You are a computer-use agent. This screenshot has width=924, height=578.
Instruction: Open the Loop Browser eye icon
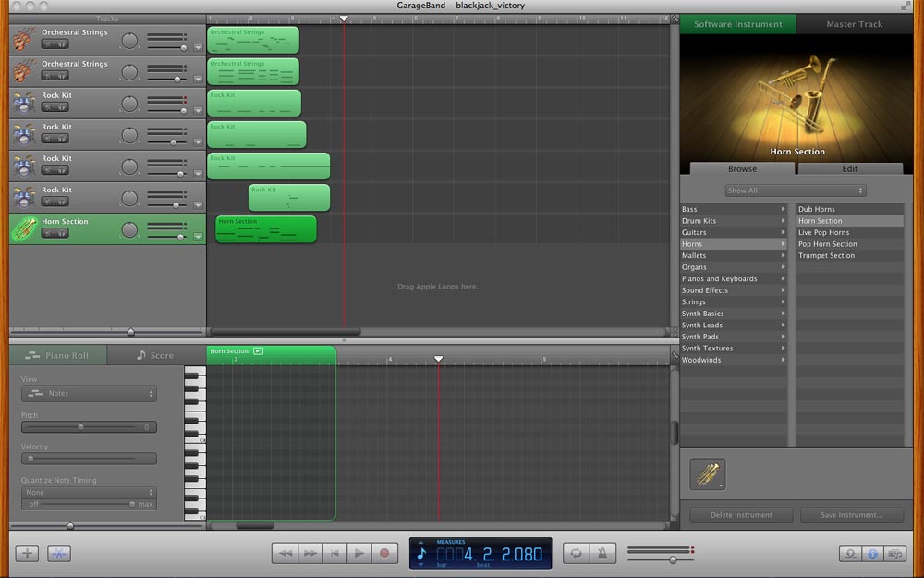click(850, 554)
